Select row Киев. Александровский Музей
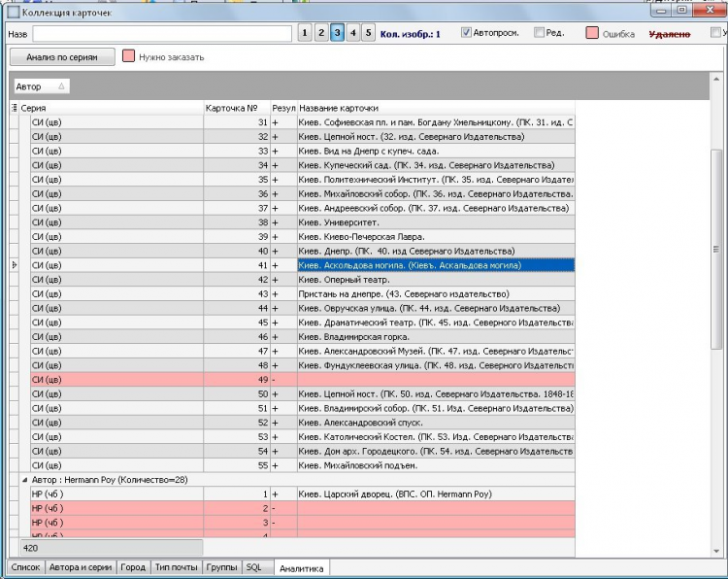Image resolution: width=728 pixels, height=579 pixels. click(x=303, y=352)
